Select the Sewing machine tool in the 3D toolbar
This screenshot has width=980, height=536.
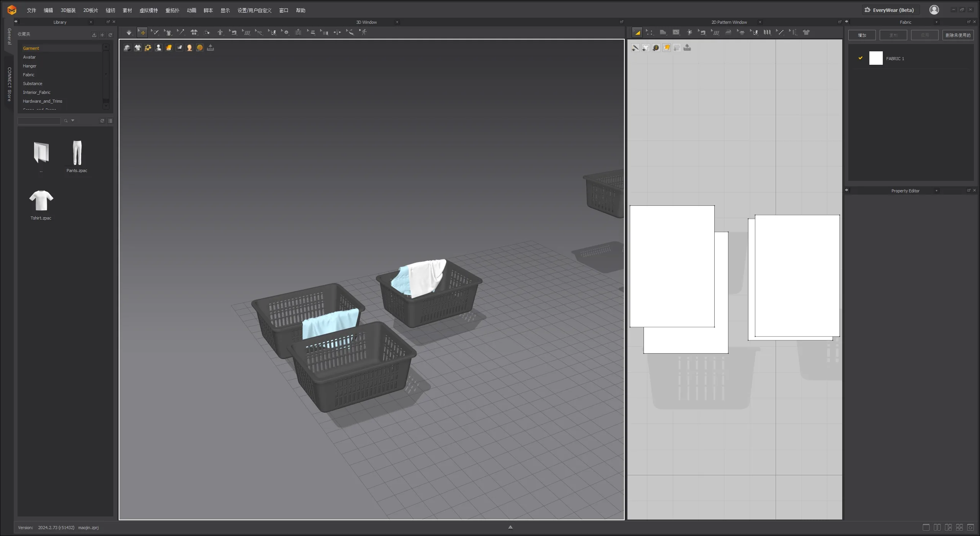click(233, 33)
